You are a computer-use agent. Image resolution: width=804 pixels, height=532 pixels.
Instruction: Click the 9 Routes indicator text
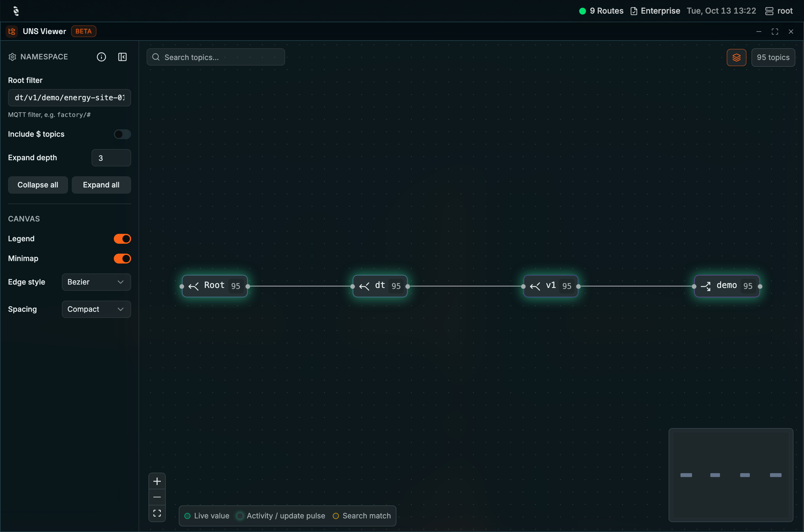(607, 11)
